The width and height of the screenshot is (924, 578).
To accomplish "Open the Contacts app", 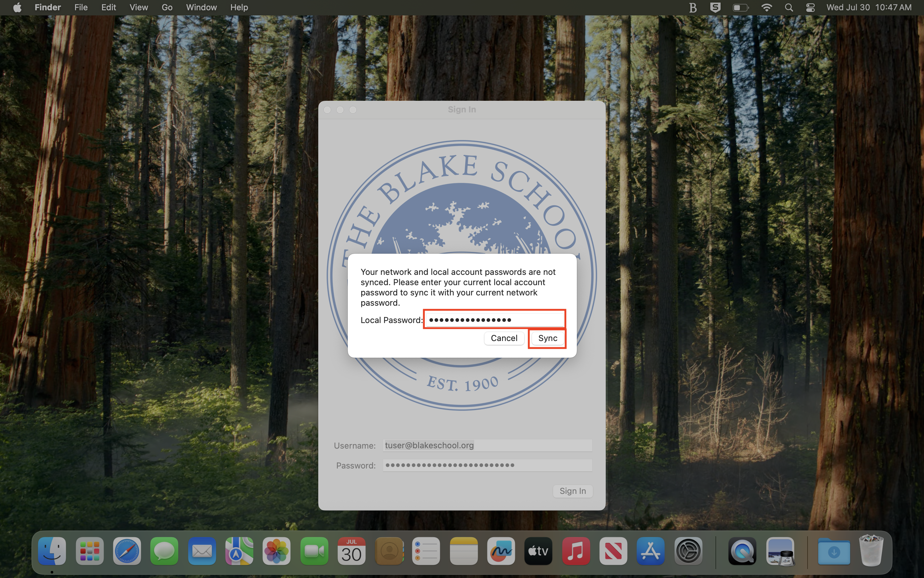I will (389, 551).
